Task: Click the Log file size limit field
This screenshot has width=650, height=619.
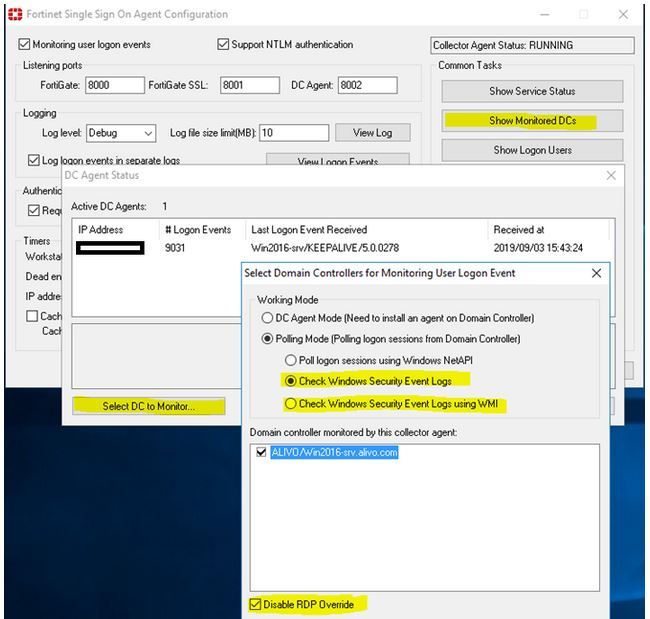Action: point(294,133)
